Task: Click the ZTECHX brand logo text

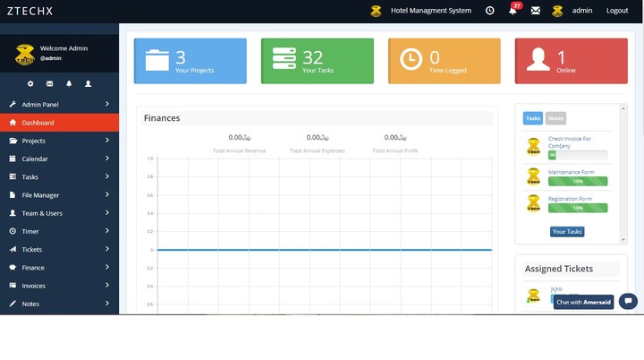Action: tap(30, 11)
